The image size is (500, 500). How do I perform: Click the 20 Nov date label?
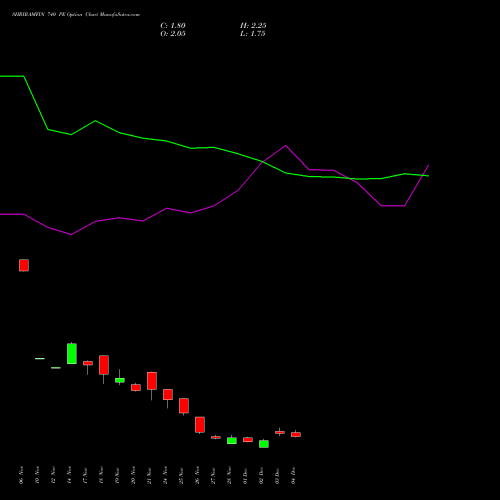click(x=134, y=475)
